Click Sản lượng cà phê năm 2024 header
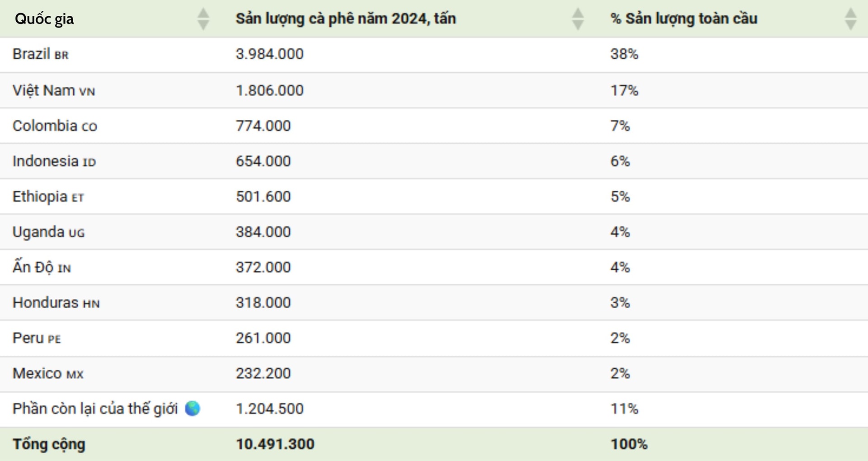Viewport: 868px width, 461px height. (345, 19)
